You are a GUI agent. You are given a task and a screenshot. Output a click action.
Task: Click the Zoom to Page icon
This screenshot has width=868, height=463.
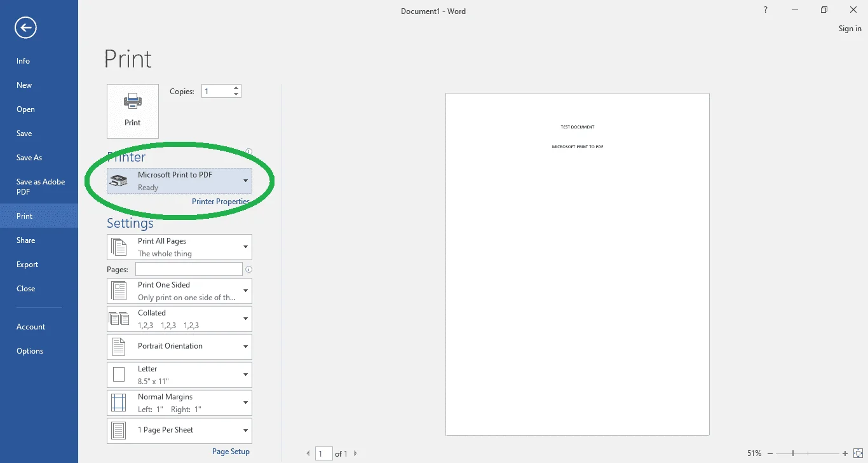pos(857,453)
